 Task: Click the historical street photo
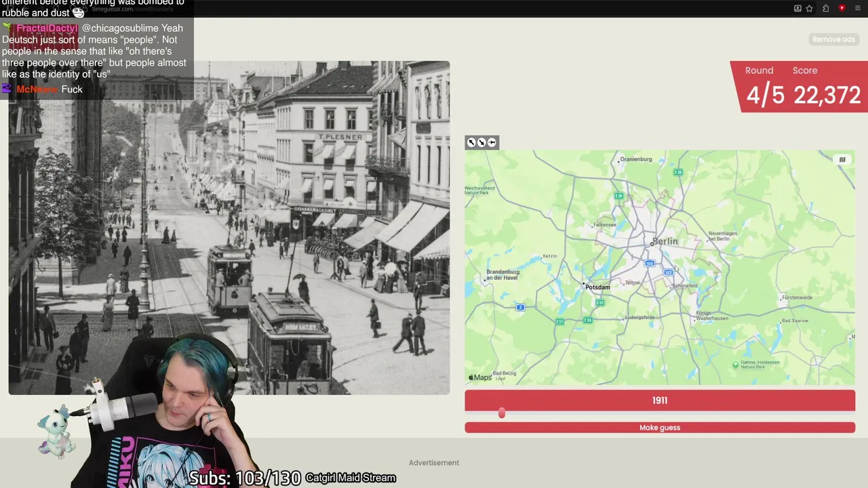point(229,228)
